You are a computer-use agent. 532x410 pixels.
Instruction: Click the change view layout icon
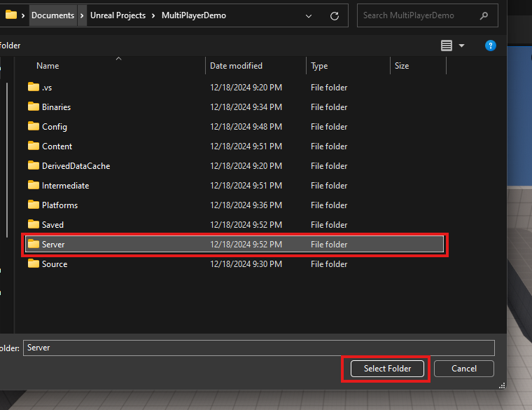tap(447, 46)
